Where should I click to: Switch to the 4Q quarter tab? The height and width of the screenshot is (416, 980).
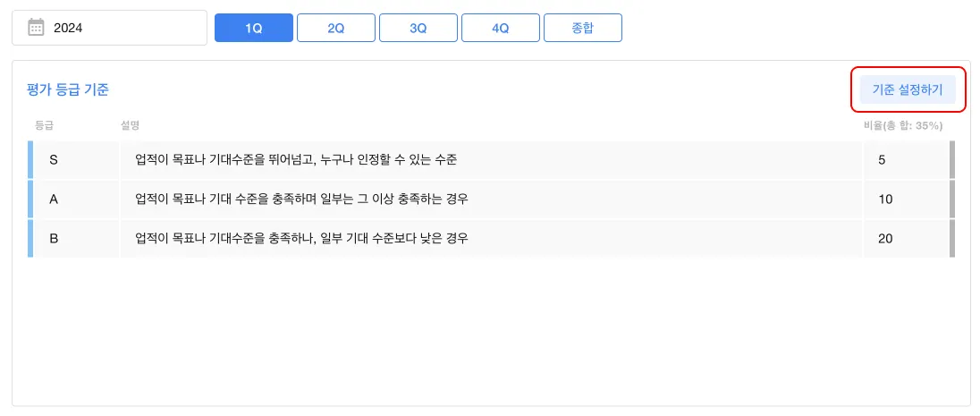[x=501, y=28]
